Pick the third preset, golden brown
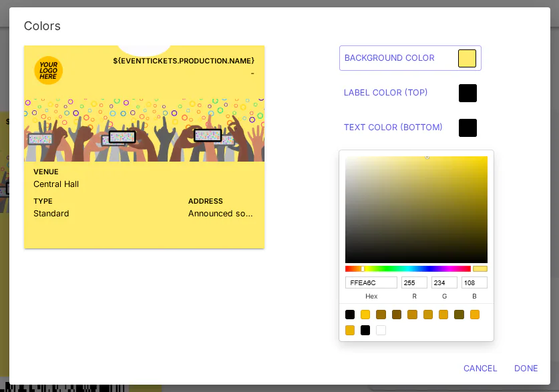559x392 pixels. [x=381, y=315]
